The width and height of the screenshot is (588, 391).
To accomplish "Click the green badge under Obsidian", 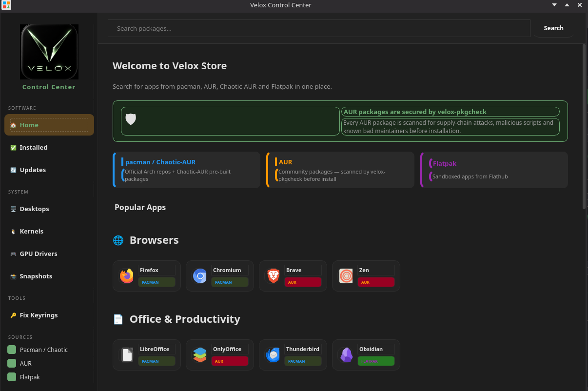I will coord(376,361).
